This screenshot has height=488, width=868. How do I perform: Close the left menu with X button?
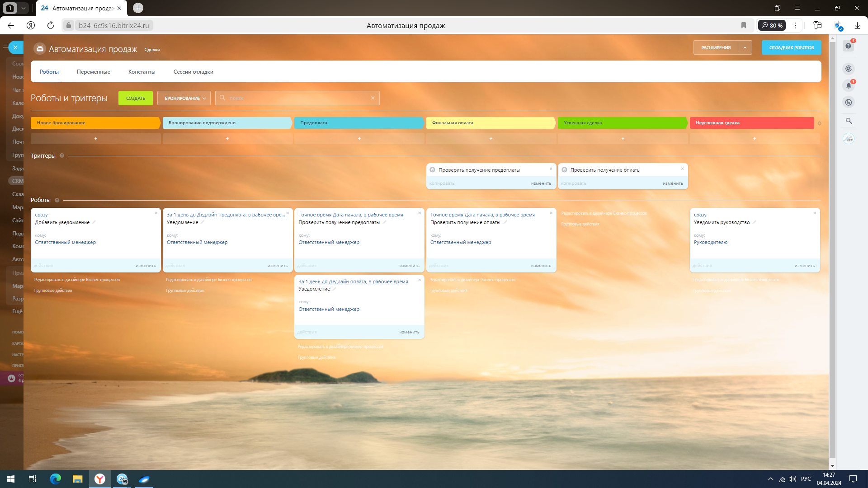(15, 47)
